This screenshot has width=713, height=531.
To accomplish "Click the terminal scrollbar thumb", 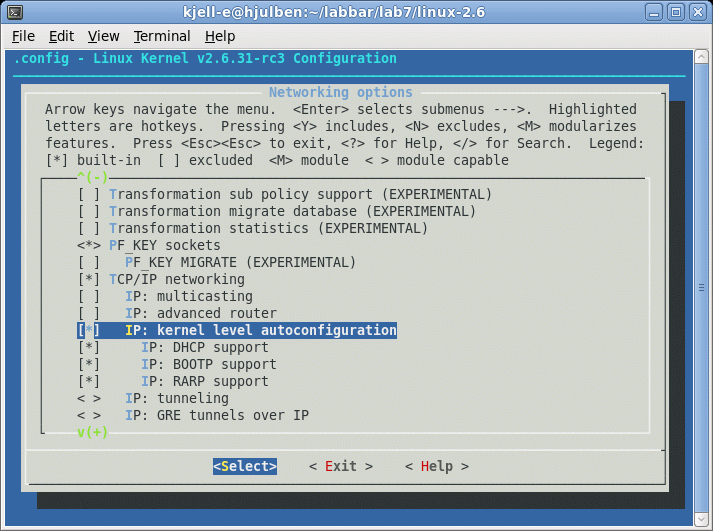I will coord(701,288).
